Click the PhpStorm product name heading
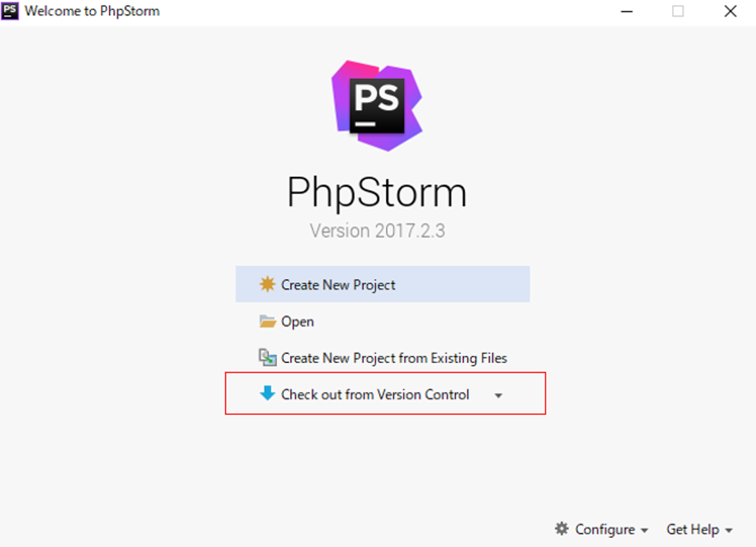Image resolution: width=756 pixels, height=547 pixels. tap(377, 192)
